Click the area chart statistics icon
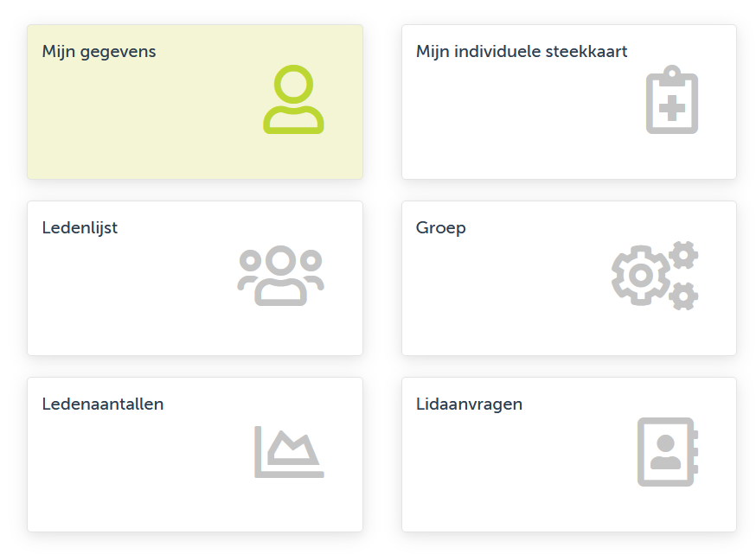The width and height of the screenshot is (756, 554). 289,452
